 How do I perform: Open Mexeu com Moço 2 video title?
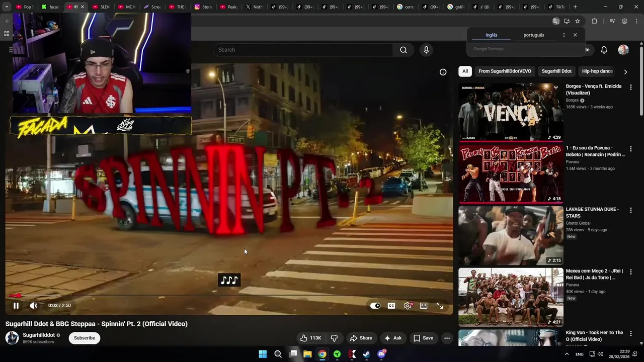595,274
